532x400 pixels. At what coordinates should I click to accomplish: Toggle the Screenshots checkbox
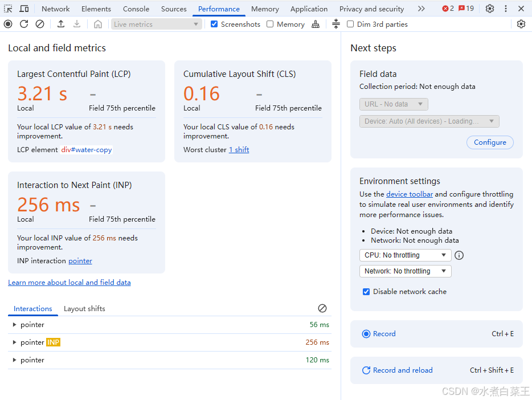(x=214, y=24)
